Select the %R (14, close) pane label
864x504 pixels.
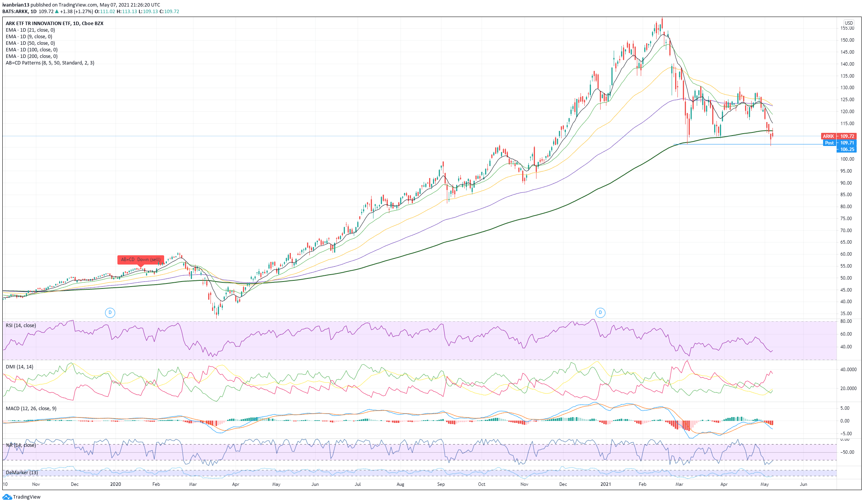click(x=20, y=445)
